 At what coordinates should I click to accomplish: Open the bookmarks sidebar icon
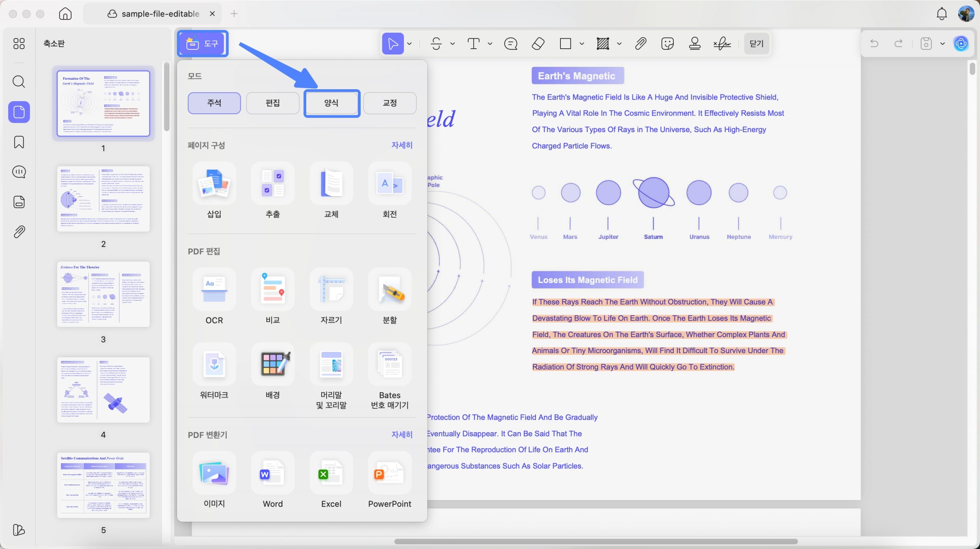click(x=19, y=142)
